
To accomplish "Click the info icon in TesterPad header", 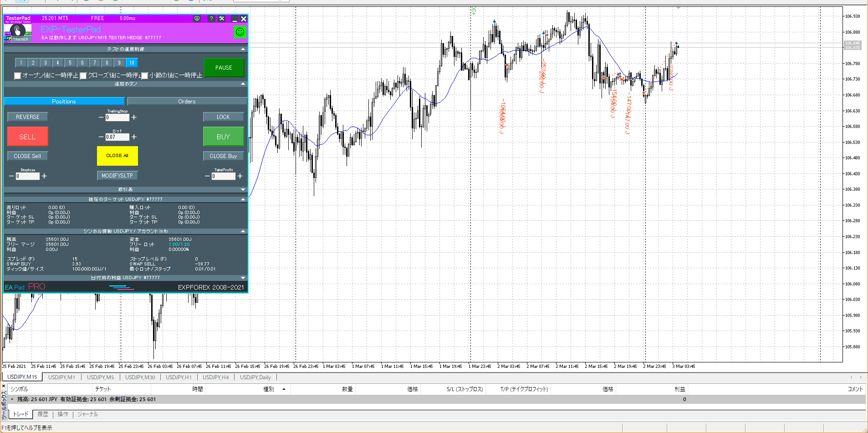I will coord(197,19).
